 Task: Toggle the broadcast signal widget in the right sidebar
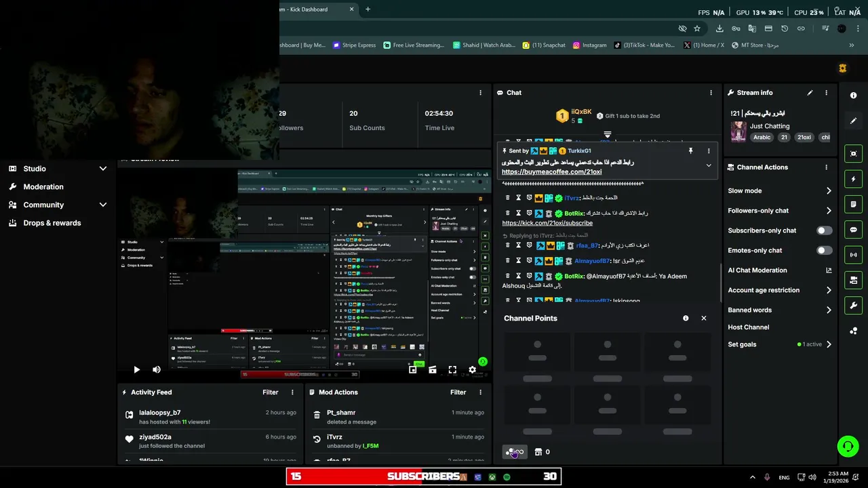[x=854, y=255]
